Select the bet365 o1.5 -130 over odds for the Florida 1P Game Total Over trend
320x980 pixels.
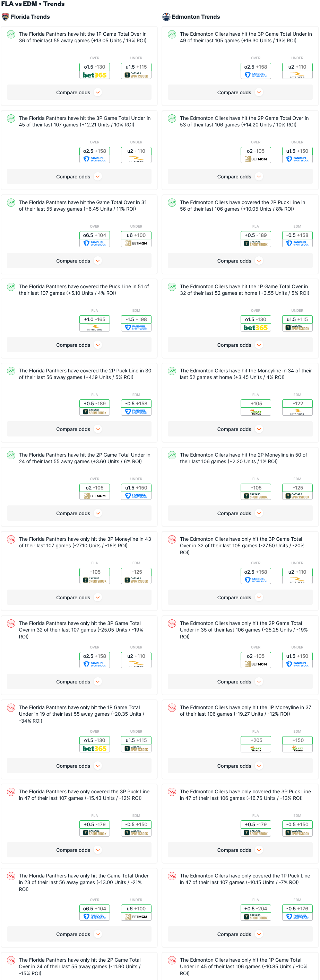tap(95, 71)
